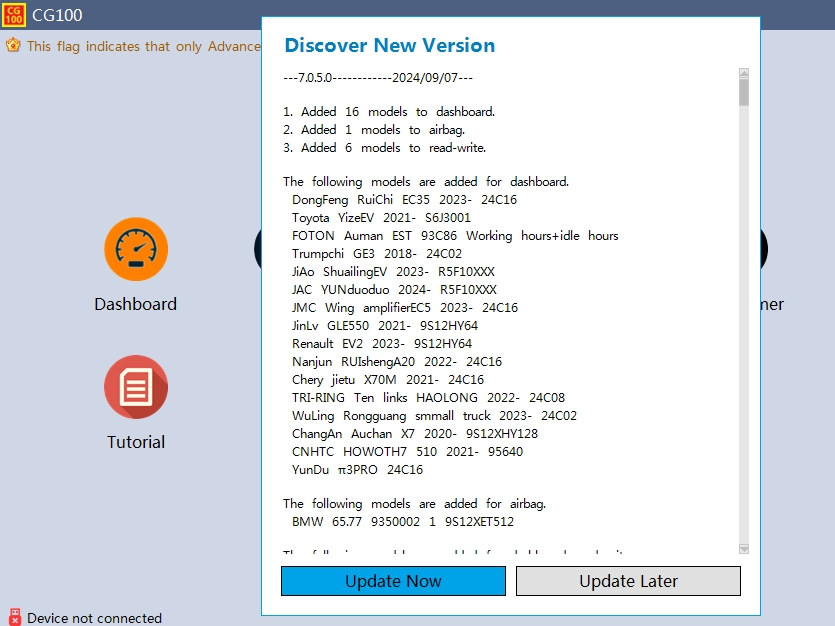
Task: Click 'Added 1 models to airbag' line
Action: [x=374, y=130]
